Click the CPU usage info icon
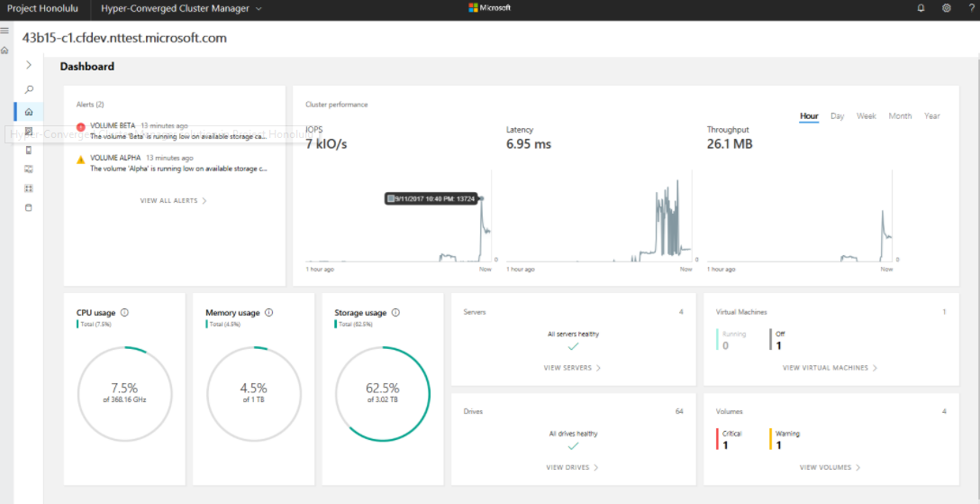 coord(124,313)
